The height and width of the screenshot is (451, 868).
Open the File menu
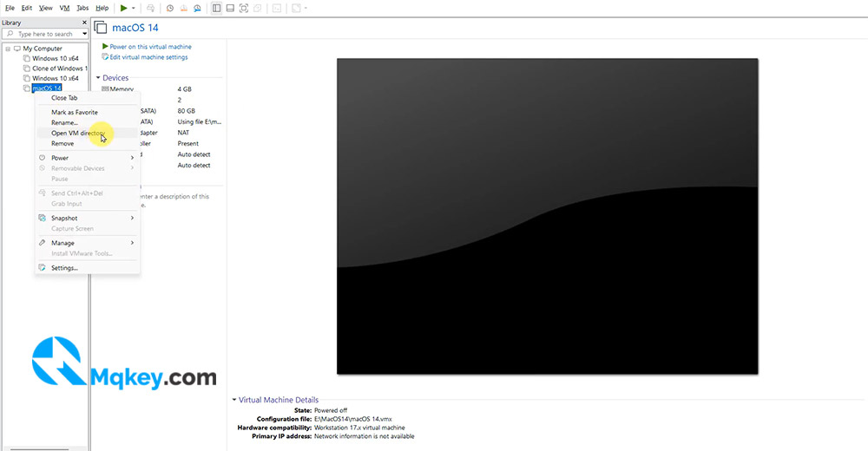10,9
